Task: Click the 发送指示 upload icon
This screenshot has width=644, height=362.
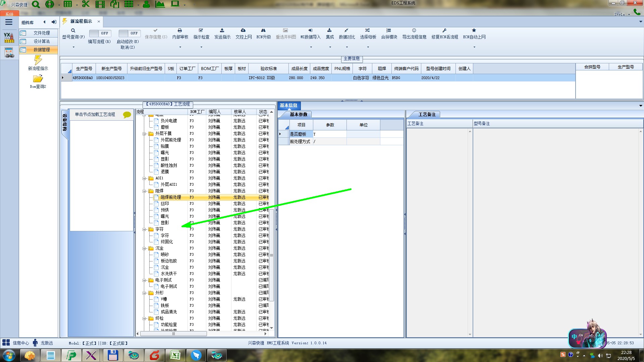Action: click(x=222, y=31)
